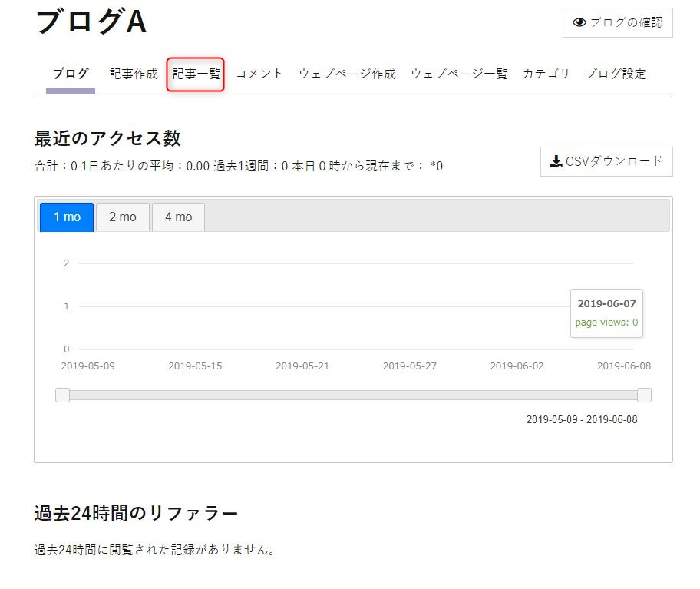Switch chart range to 2 mo
The height and width of the screenshot is (589, 700).
point(123,217)
